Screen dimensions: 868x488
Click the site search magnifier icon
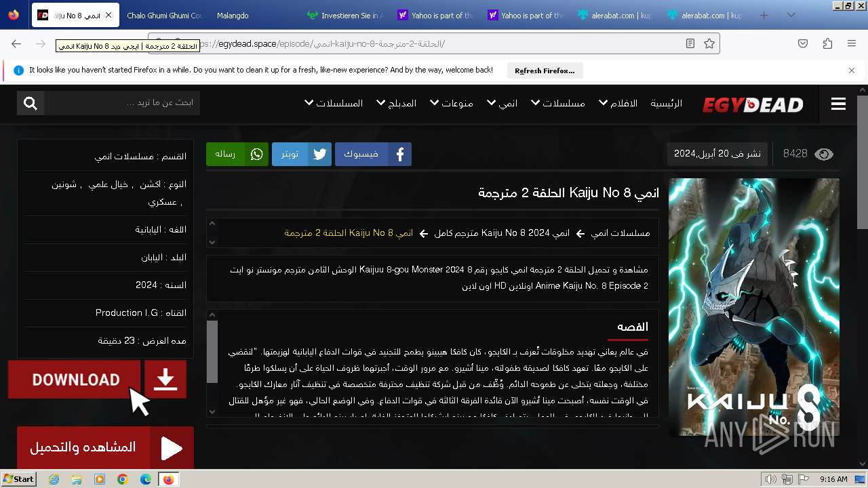31,103
